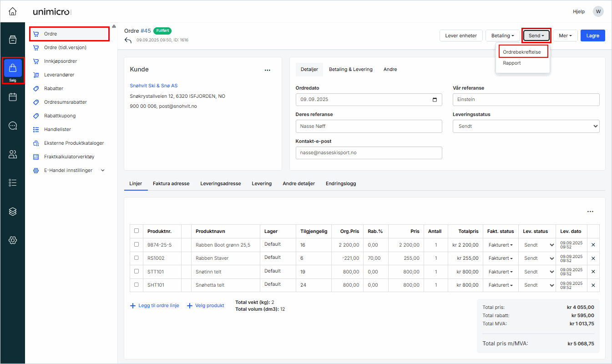Open the settings gear in left sidebar
The width and height of the screenshot is (612, 364).
point(13,240)
